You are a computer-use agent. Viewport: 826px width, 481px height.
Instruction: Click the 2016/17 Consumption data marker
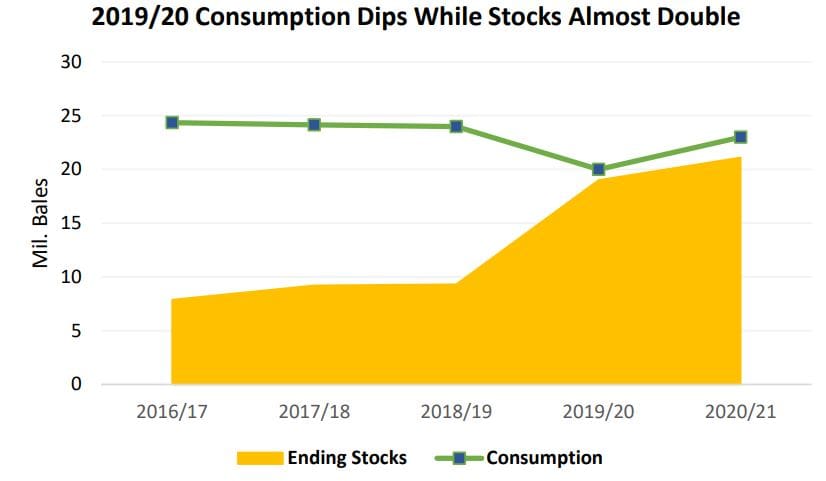pos(172,123)
